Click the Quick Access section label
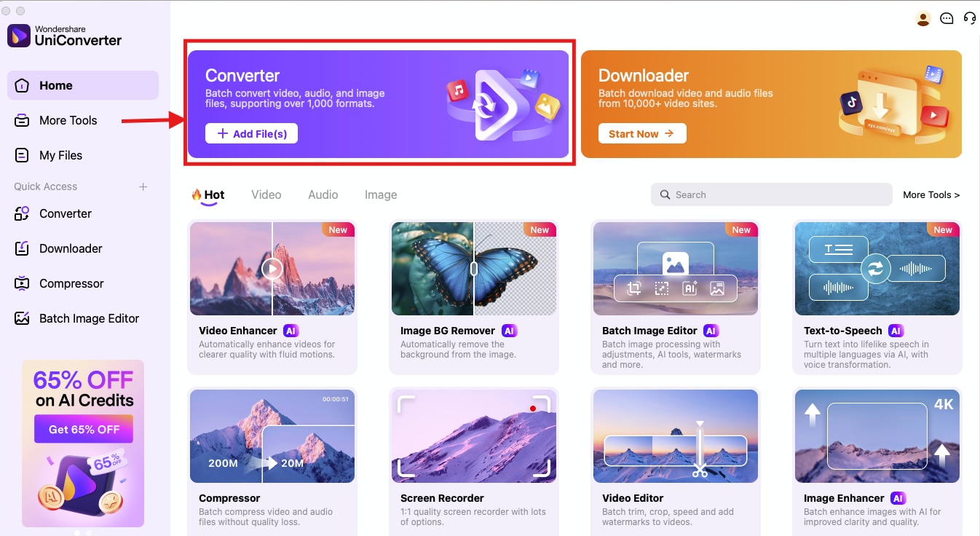Image resolution: width=980 pixels, height=536 pixels. (x=45, y=186)
